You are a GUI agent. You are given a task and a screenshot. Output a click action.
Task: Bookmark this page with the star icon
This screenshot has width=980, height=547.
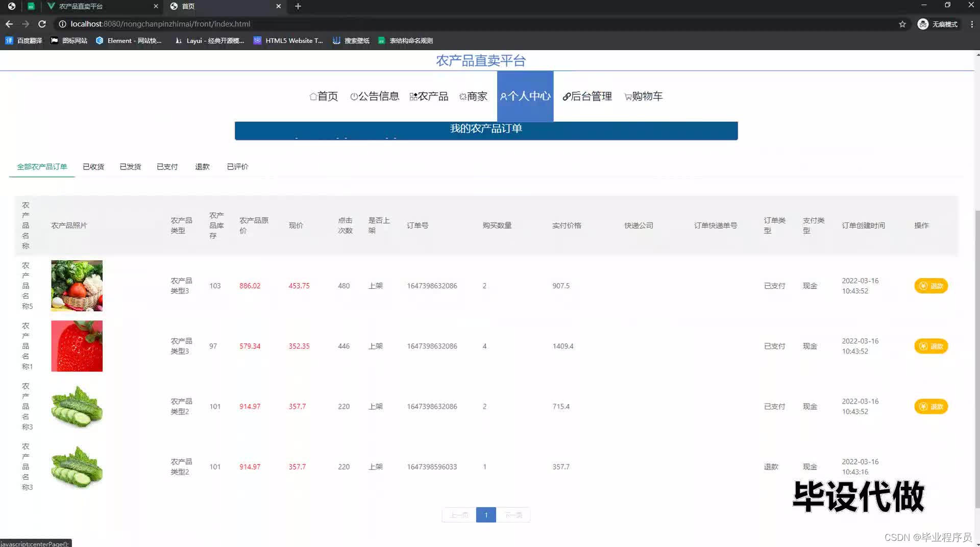coord(902,24)
